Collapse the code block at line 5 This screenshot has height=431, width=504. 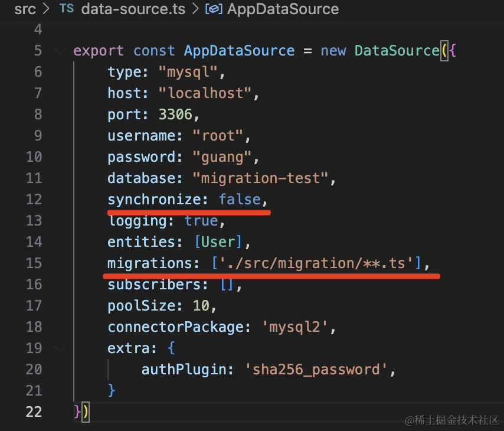click(60, 51)
